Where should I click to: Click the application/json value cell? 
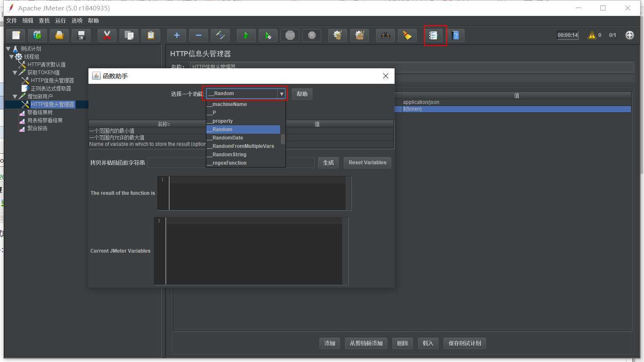pyautogui.click(x=517, y=102)
